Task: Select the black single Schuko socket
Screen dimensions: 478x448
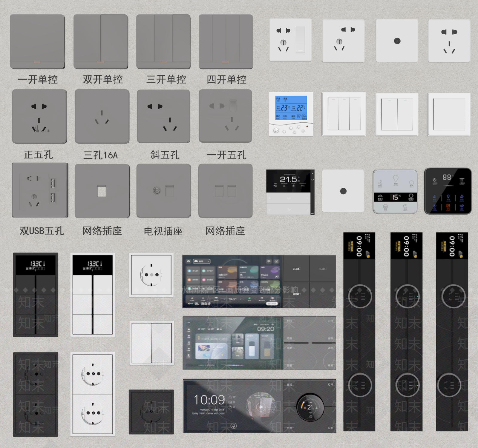Action: 151,412
